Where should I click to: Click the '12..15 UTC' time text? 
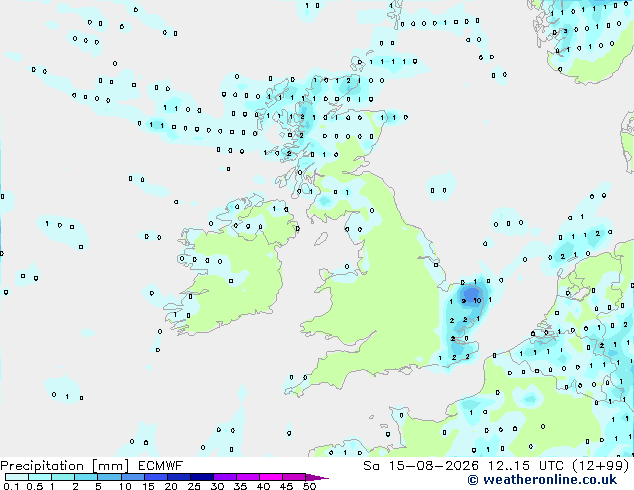coord(526,466)
